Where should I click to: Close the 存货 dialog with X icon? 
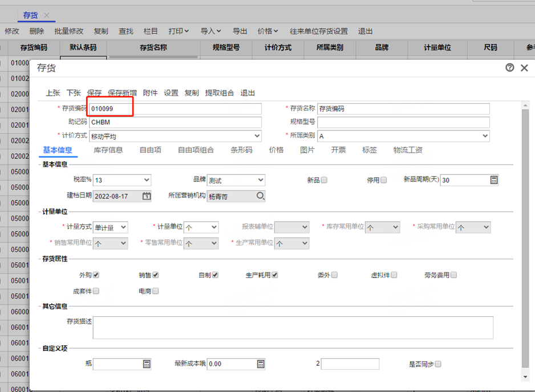click(x=524, y=68)
